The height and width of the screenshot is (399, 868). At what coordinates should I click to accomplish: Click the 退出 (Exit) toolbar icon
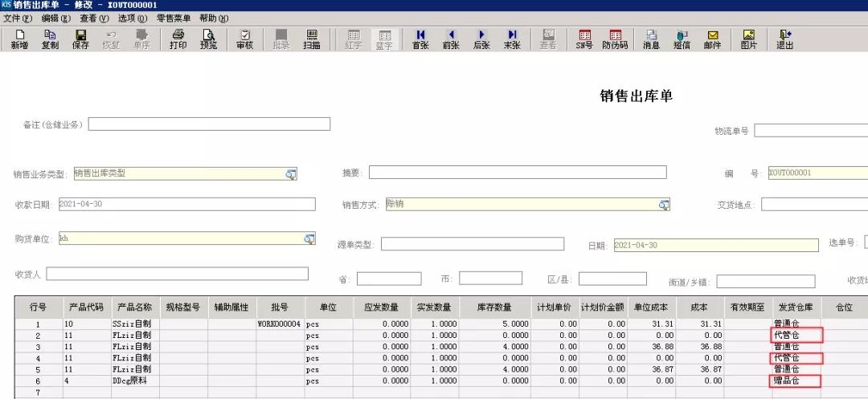(784, 39)
